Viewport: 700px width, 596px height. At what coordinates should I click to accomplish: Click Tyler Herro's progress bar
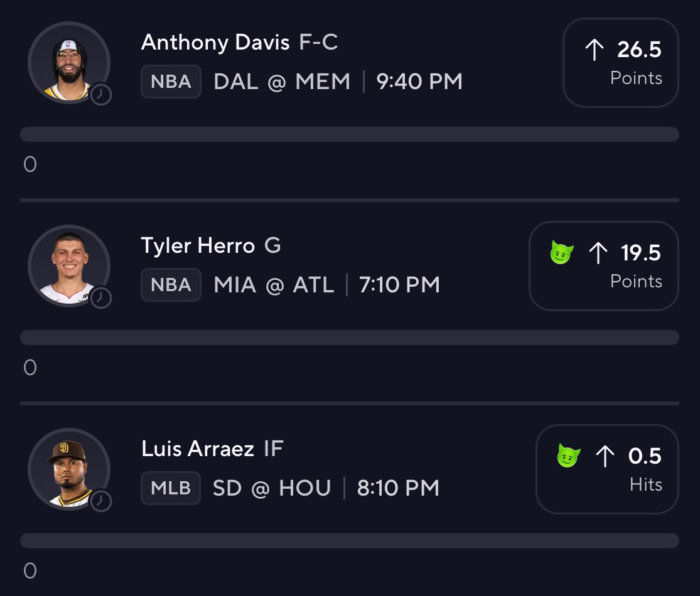350,338
